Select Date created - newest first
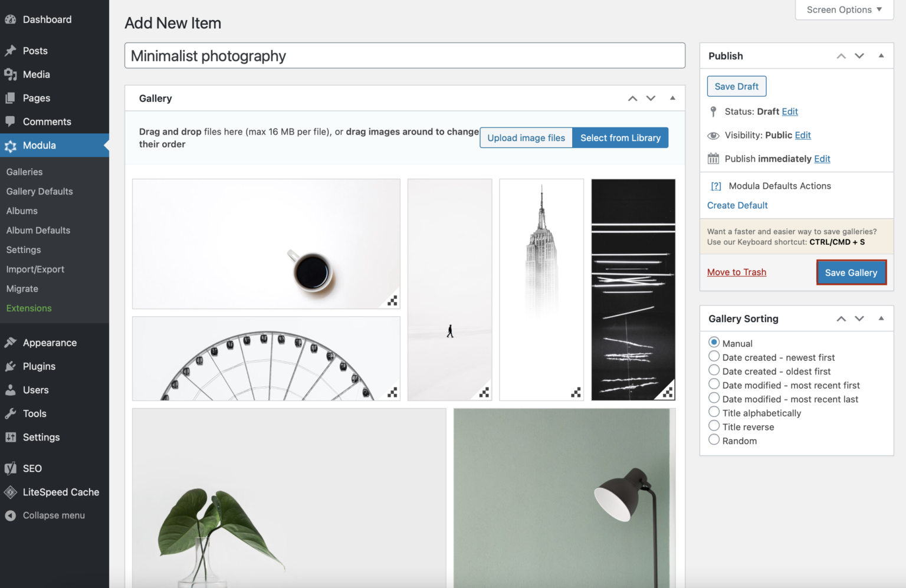Viewport: 906px width, 588px height. pyautogui.click(x=714, y=357)
